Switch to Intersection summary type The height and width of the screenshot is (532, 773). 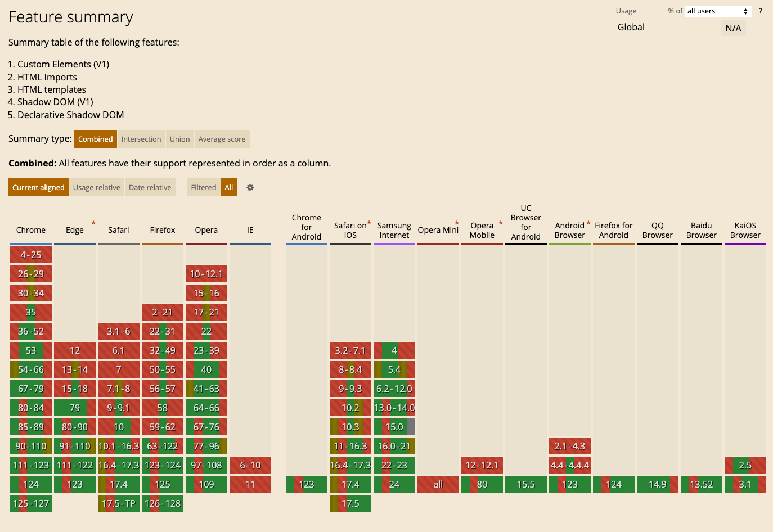141,139
